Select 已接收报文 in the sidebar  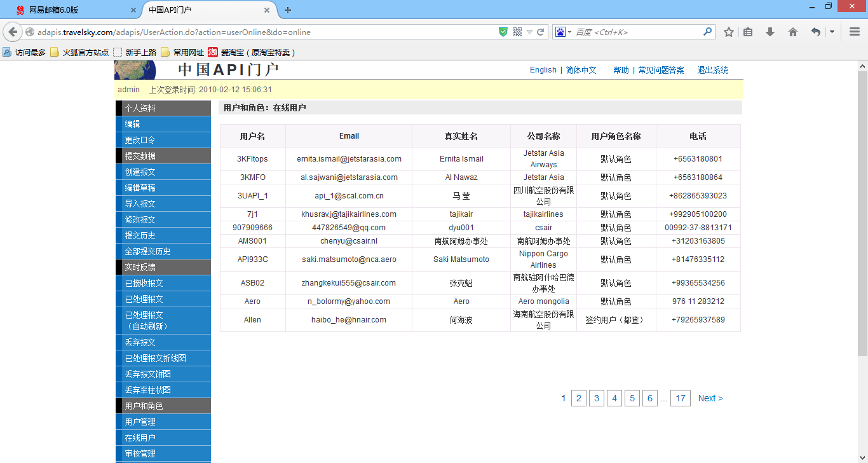(163, 283)
